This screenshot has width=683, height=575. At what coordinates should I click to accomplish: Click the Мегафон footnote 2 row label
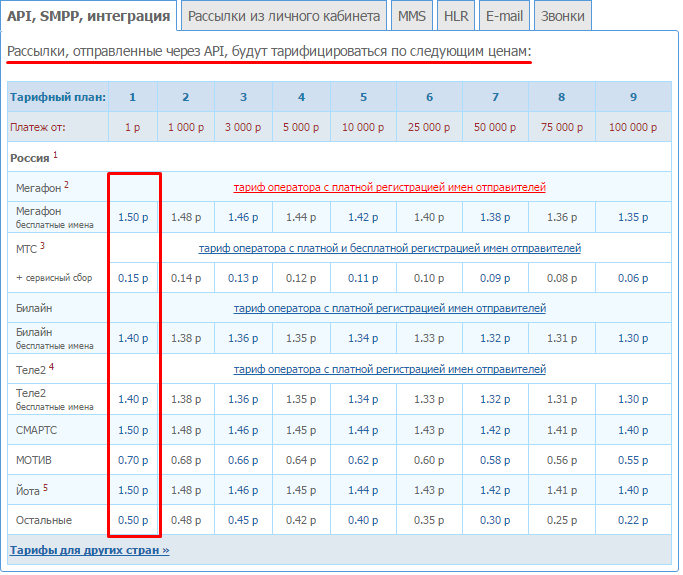(42, 187)
